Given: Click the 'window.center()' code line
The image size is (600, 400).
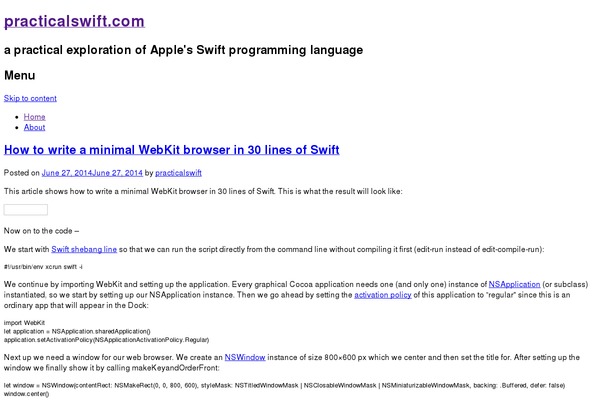Looking at the screenshot, I should pos(26,394).
